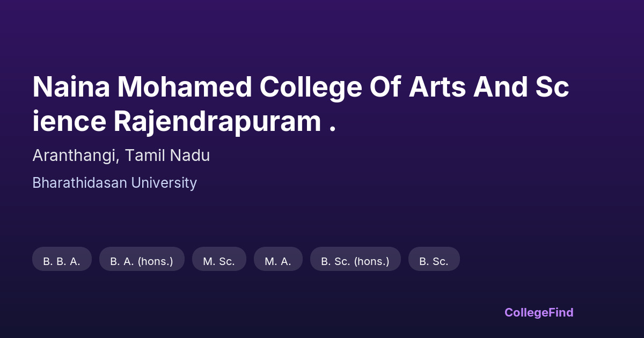Click the word College in the heading
Screen dimensions: 644x338
click(x=311, y=87)
